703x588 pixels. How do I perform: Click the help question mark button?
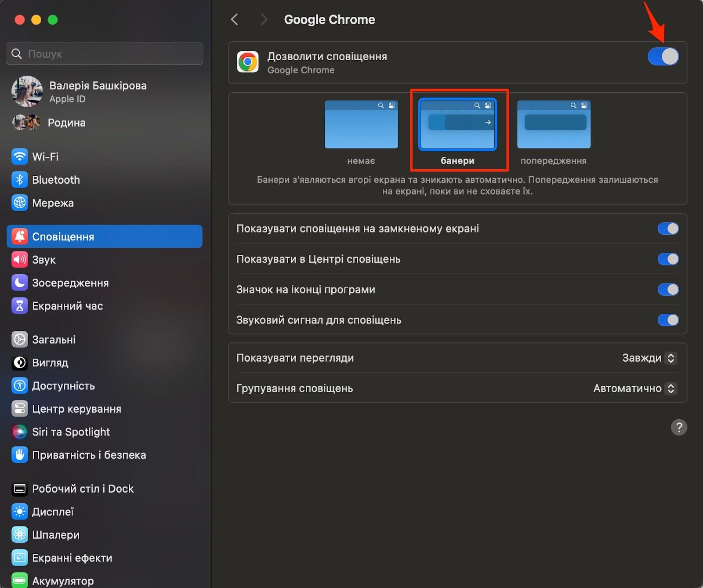coord(679,427)
